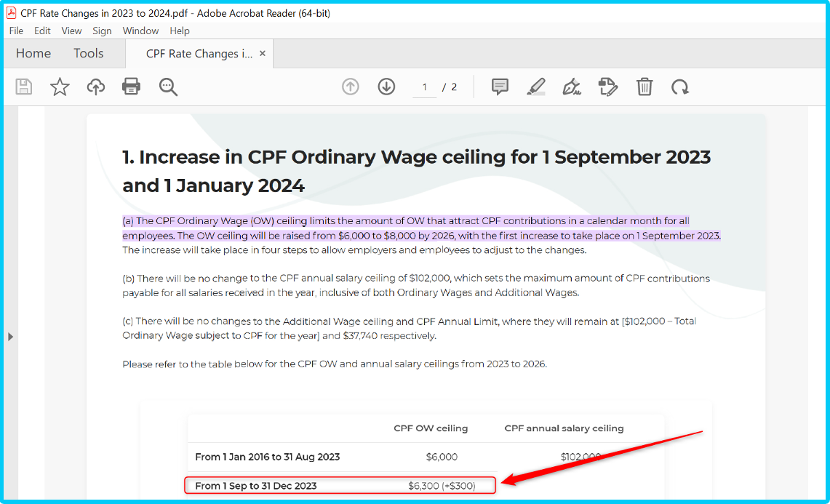Image resolution: width=830 pixels, height=504 pixels.
Task: Switch to the Tools tab
Action: (89, 54)
